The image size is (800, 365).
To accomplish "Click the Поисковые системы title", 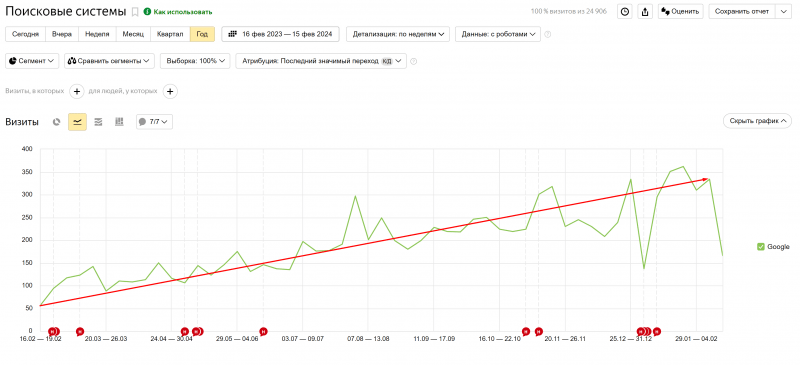I will click(66, 11).
